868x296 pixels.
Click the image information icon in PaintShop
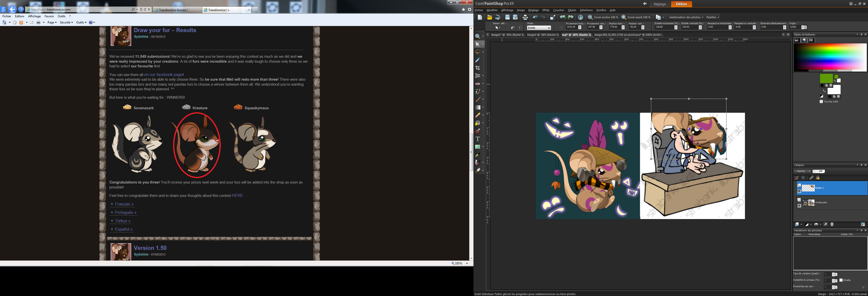coord(580,17)
